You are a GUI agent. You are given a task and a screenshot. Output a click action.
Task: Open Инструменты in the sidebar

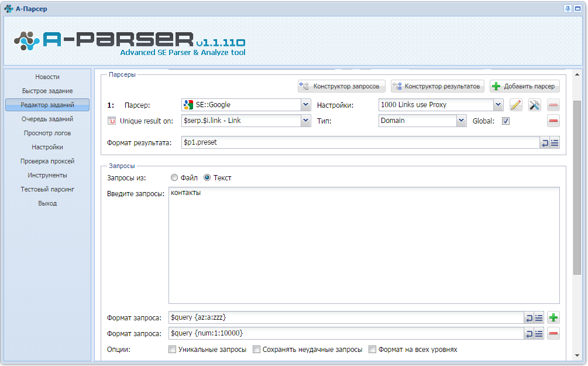click(47, 175)
